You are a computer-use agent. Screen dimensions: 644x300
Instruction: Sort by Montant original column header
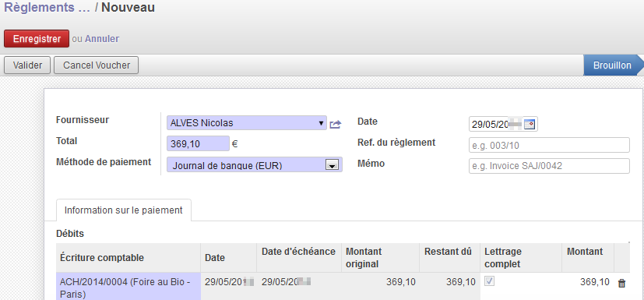pyautogui.click(x=380, y=258)
